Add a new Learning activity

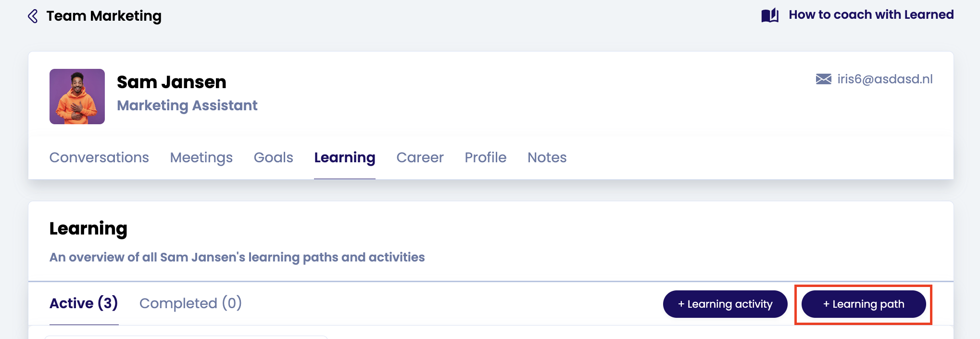tap(725, 304)
